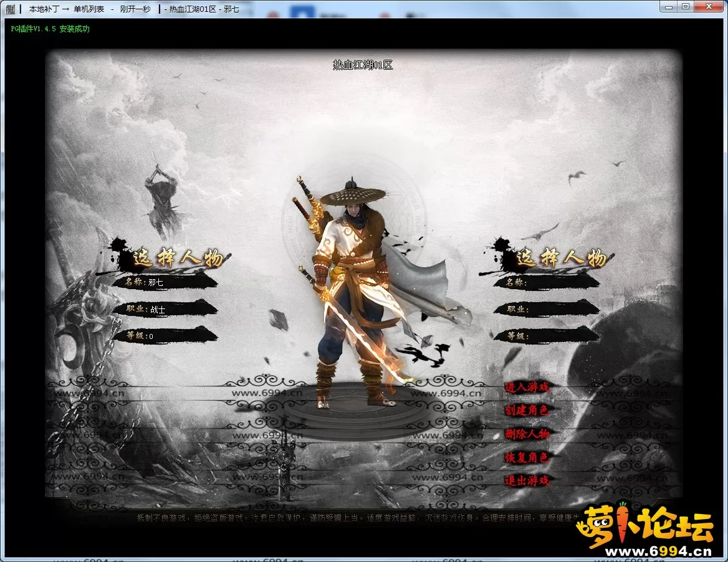Click the game icon in the title bar
Image resolution: width=728 pixels, height=562 pixels.
click(x=10, y=9)
